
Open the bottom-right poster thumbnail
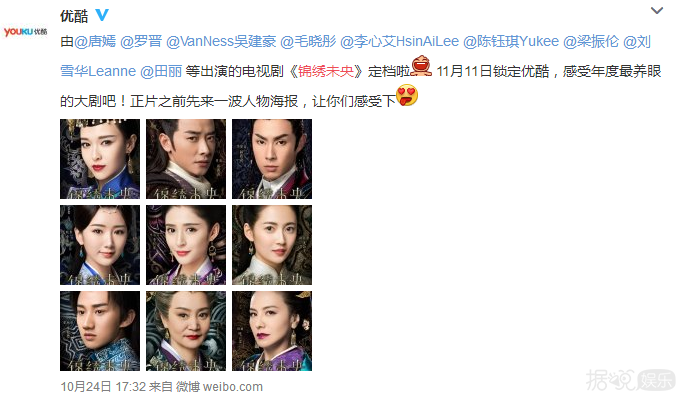click(272, 331)
